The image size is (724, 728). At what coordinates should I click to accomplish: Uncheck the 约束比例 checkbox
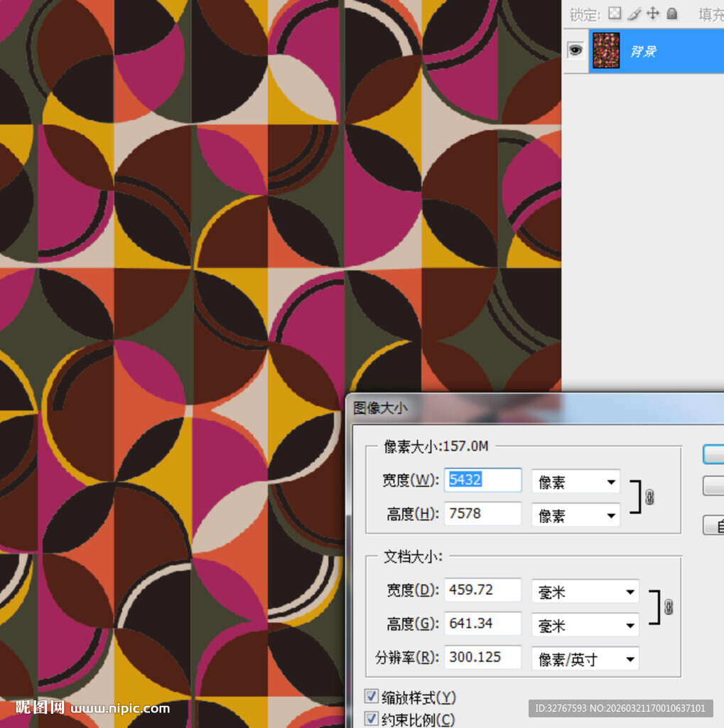371,719
